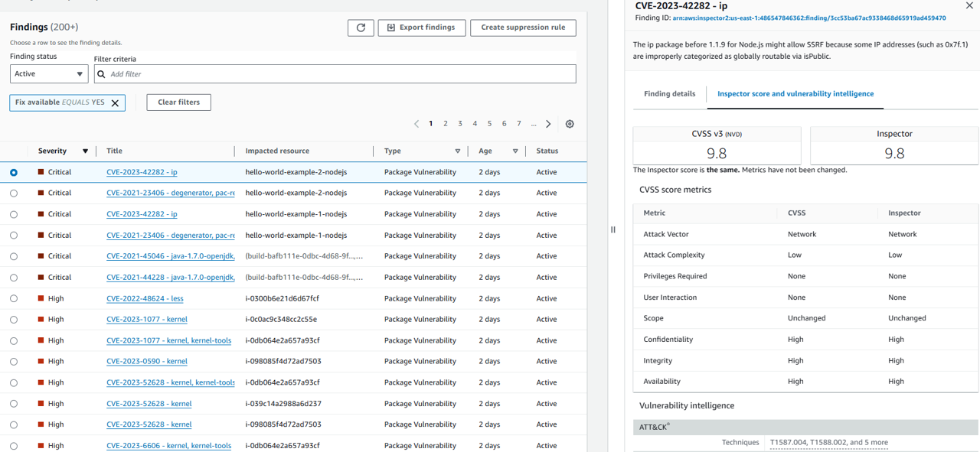This screenshot has height=452, width=980.
Task: Click the Export findings button
Action: 422,28
